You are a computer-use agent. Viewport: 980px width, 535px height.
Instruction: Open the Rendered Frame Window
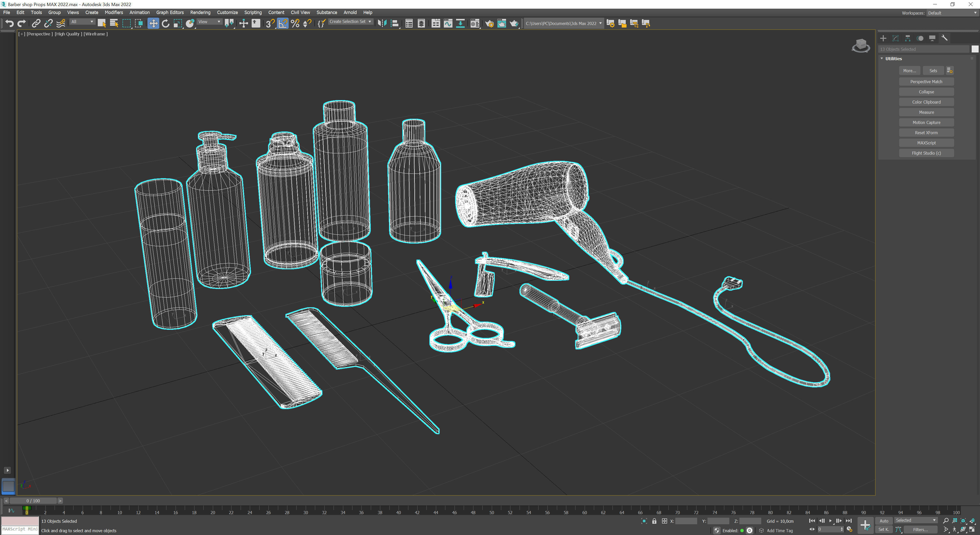(x=502, y=23)
